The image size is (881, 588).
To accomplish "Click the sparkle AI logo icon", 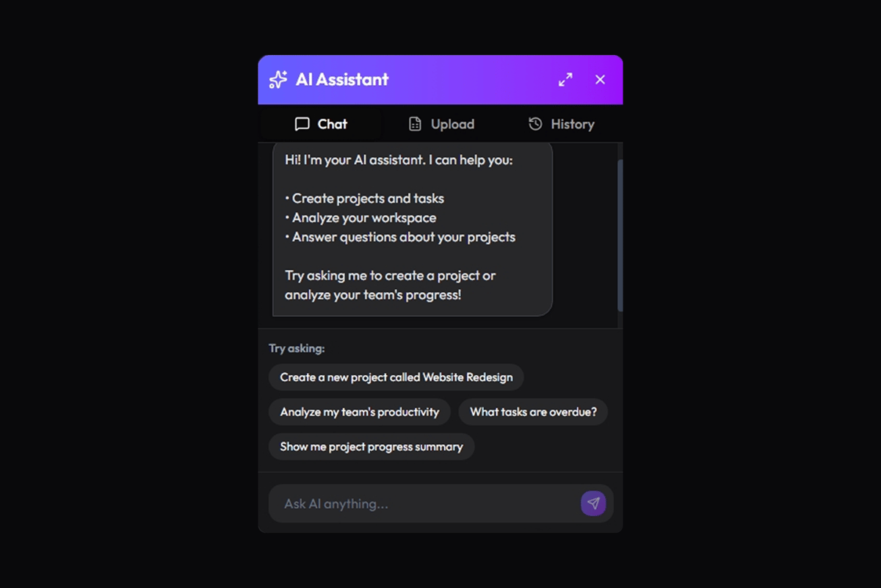I will point(278,80).
